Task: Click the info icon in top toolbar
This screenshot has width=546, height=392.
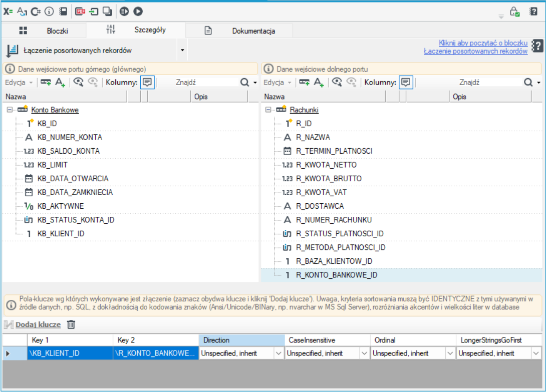Action: point(49,12)
